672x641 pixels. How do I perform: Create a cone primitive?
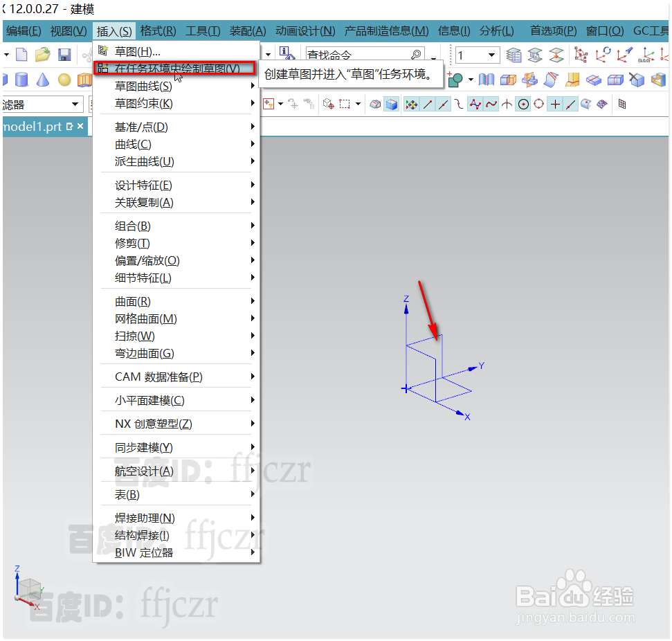pyautogui.click(x=43, y=80)
